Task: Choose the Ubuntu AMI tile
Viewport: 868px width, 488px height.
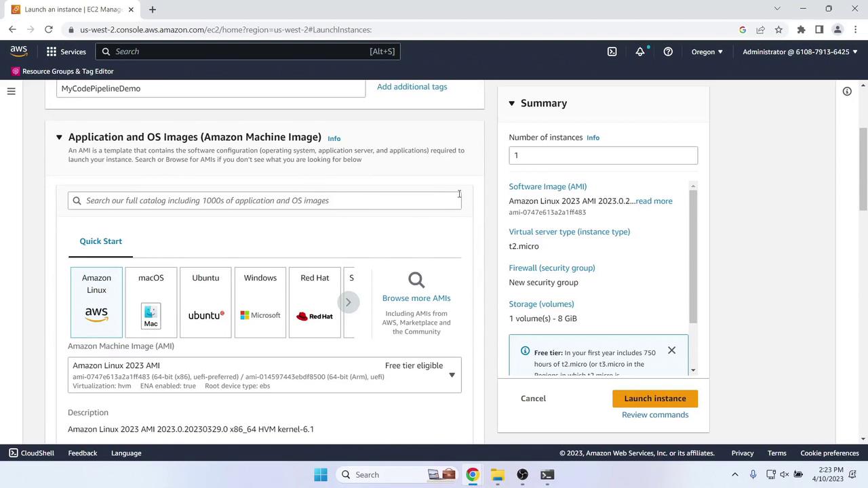Action: [205, 302]
